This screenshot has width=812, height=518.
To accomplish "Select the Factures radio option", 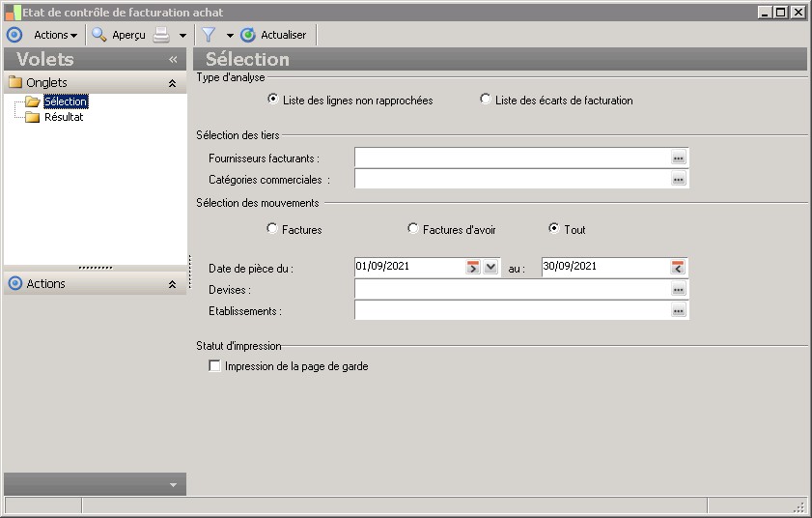I will [x=272, y=229].
